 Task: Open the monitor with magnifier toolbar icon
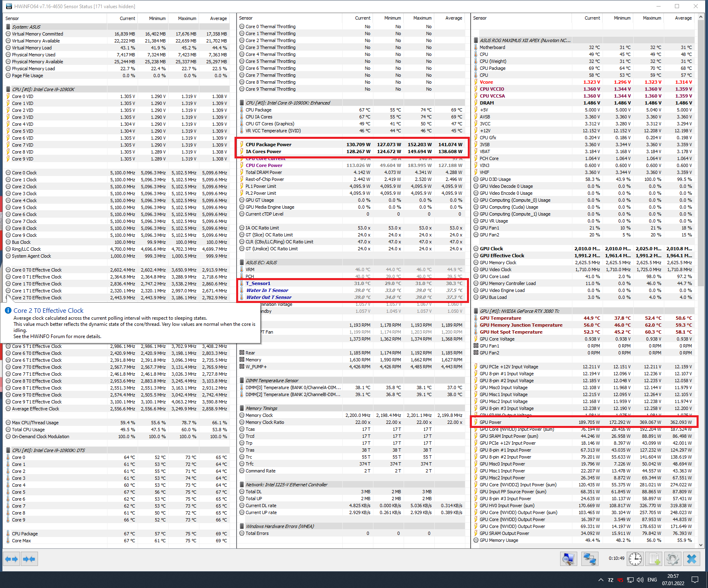pyautogui.click(x=568, y=559)
